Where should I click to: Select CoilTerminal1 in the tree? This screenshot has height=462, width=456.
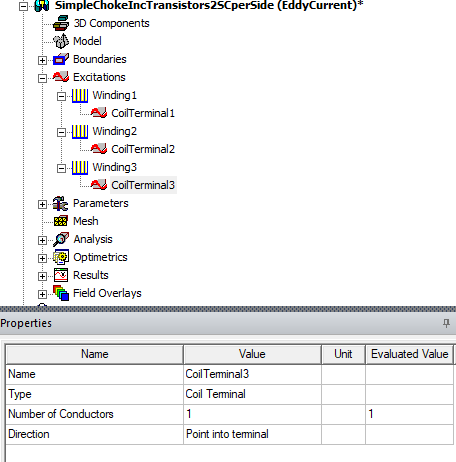[x=143, y=113]
